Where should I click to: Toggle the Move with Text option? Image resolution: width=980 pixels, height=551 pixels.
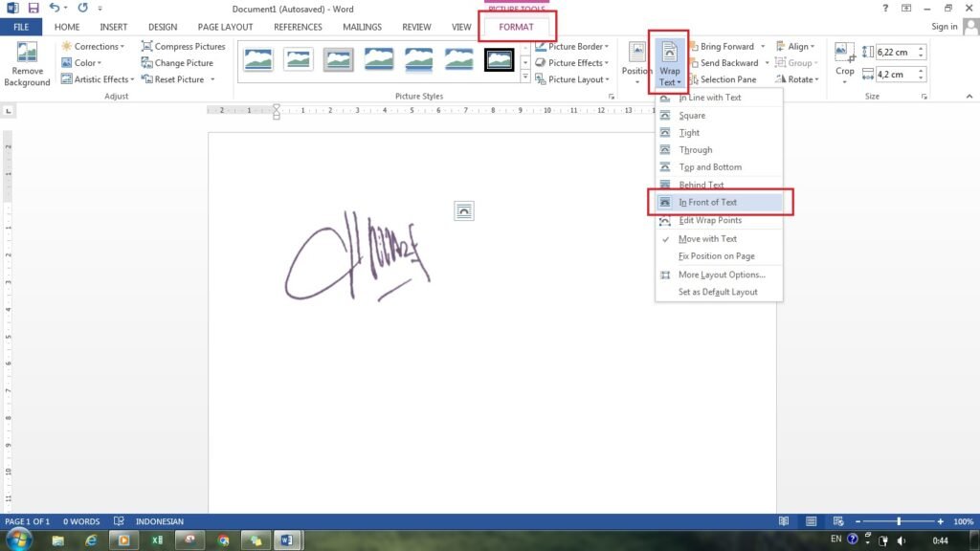pyautogui.click(x=707, y=239)
